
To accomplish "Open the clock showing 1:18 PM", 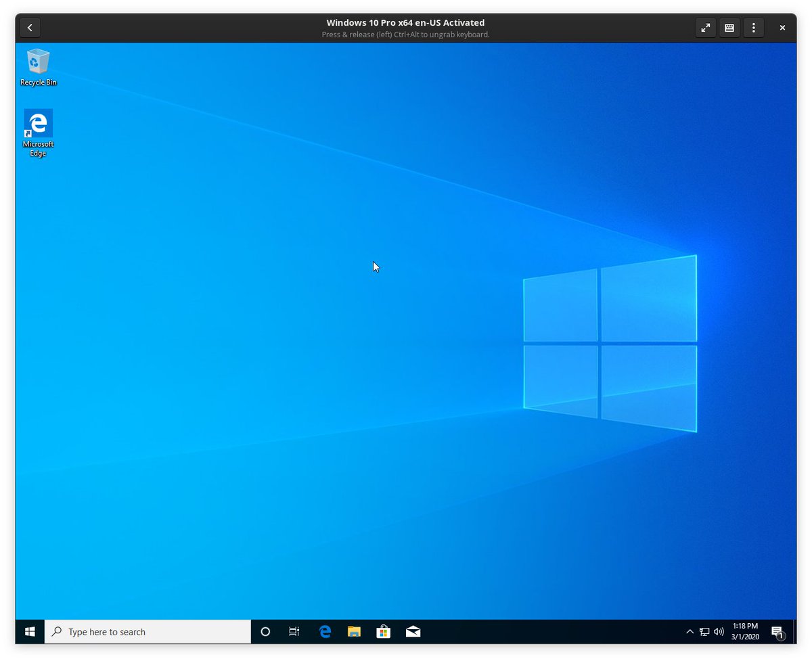I will [x=745, y=632].
